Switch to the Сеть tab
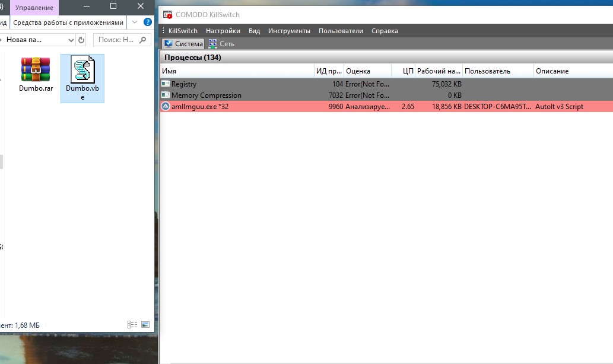 click(x=221, y=44)
